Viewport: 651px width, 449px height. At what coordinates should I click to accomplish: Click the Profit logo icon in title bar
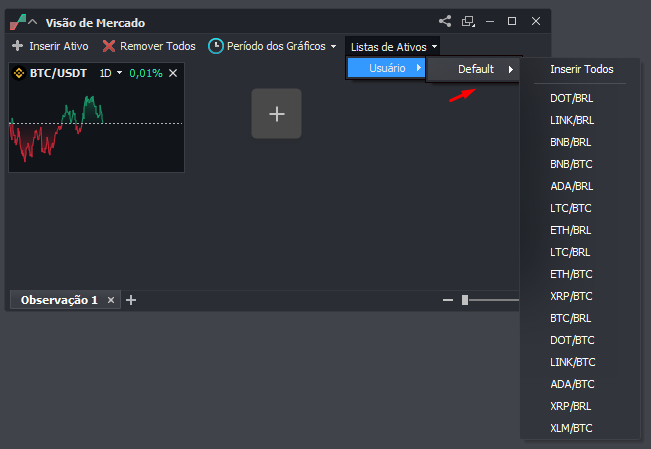18,22
